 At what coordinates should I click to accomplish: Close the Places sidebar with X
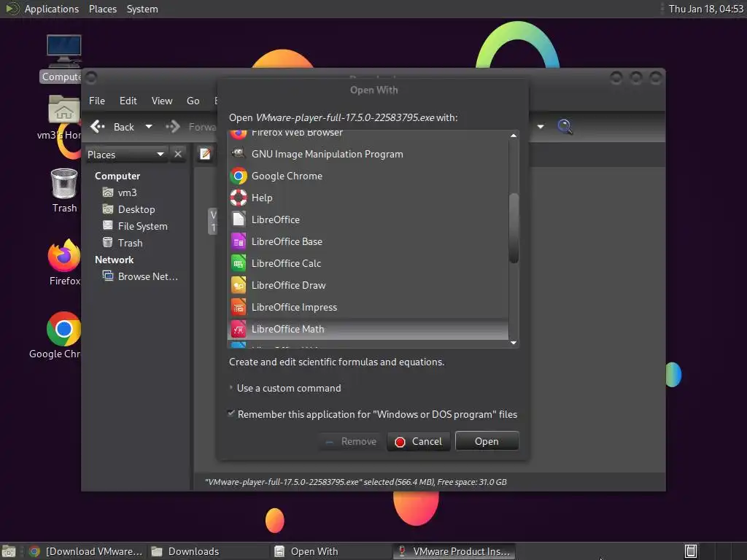178,155
